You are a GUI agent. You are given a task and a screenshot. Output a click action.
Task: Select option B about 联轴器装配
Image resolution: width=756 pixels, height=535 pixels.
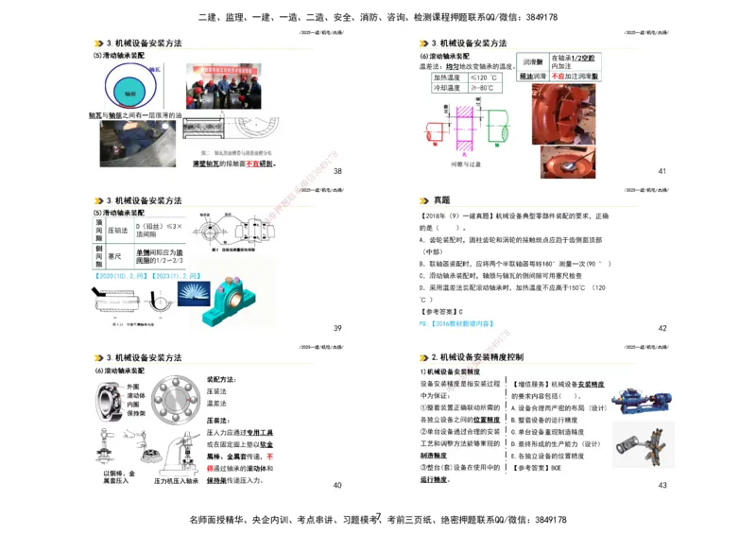click(x=515, y=264)
